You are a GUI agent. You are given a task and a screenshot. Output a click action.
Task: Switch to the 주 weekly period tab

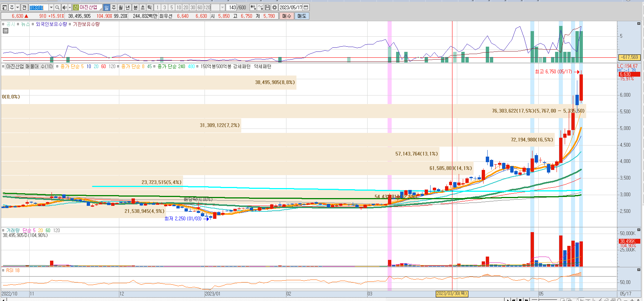(x=113, y=7)
